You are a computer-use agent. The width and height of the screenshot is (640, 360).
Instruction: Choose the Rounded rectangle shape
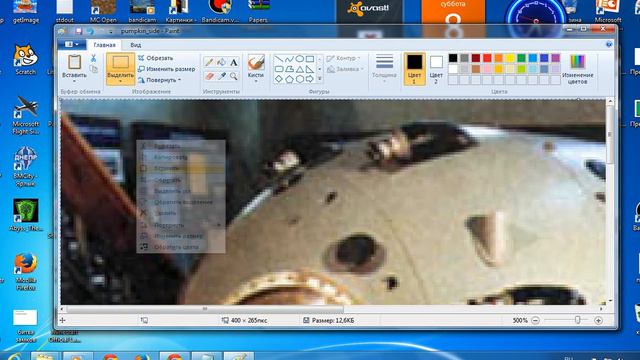(279, 69)
